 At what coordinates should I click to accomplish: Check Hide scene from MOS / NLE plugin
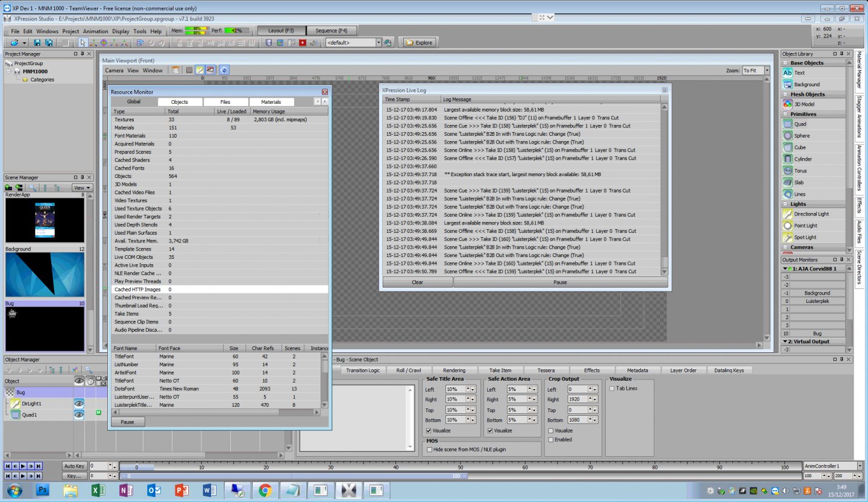click(429, 450)
